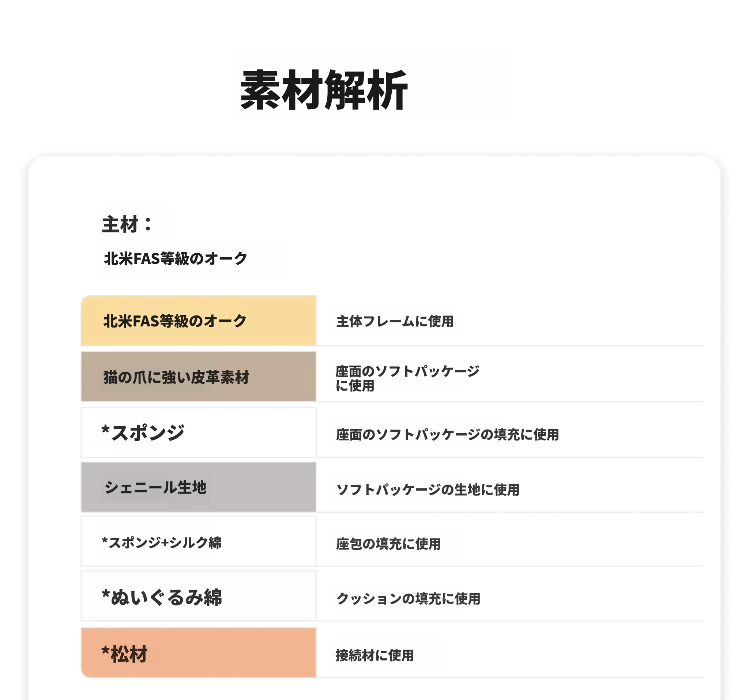Click the 主体フレームに使用 description
Viewport: 749px width, 700px height.
(x=395, y=322)
